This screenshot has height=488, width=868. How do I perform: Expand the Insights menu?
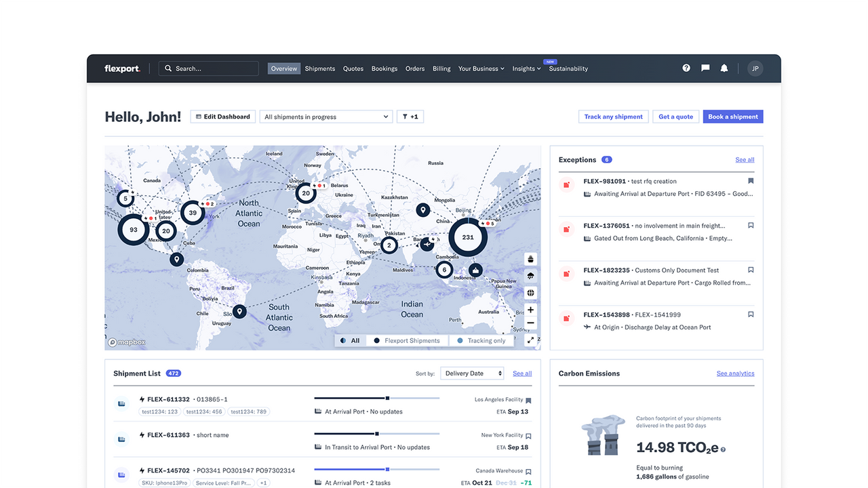tap(526, 68)
